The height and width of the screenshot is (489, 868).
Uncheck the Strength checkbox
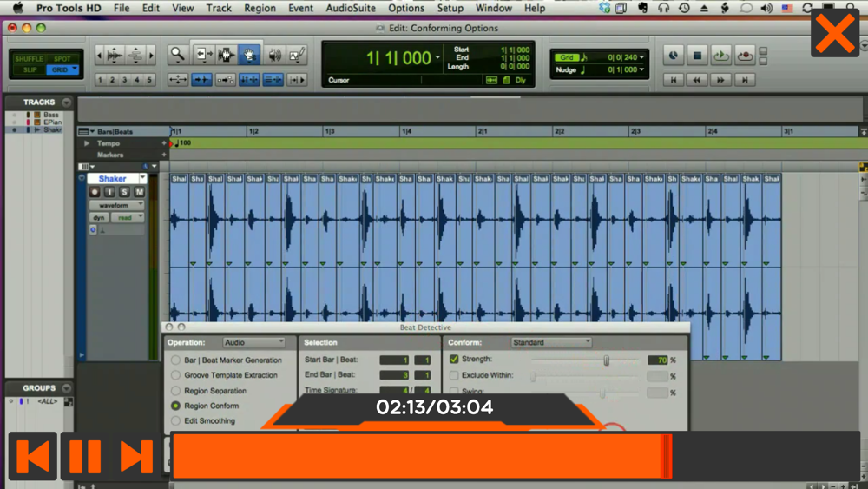tap(454, 360)
